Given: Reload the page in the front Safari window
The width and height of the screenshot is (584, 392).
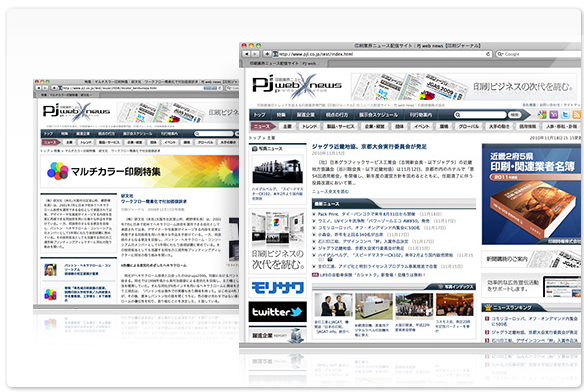Looking at the screenshot, I should [488, 54].
